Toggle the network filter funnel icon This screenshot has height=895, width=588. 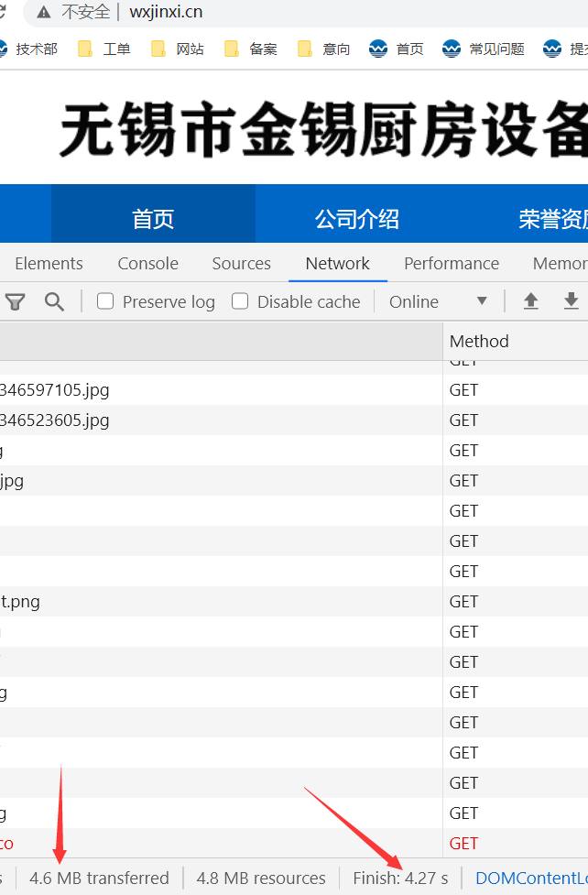click(x=16, y=301)
